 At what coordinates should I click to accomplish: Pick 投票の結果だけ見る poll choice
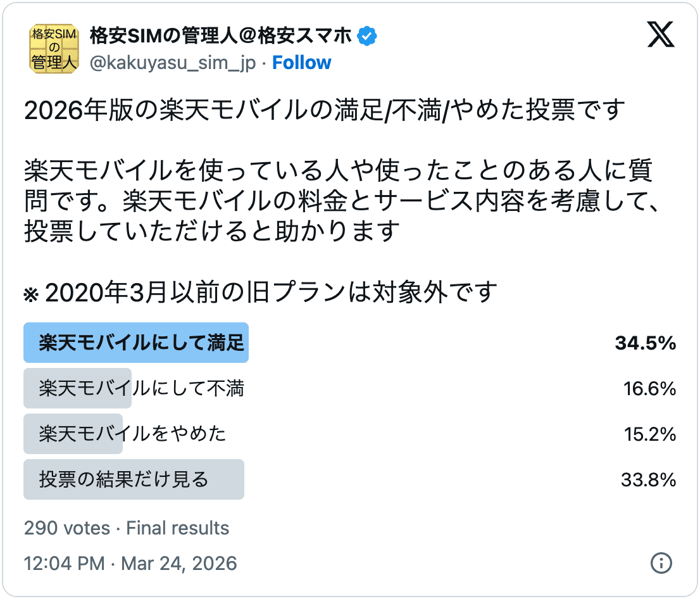click(x=134, y=479)
